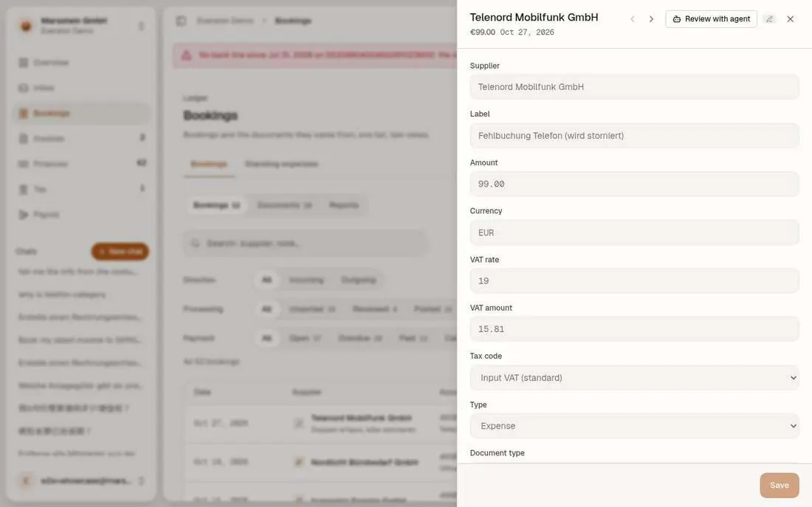Click the Tax code label
Viewport: 812px width, 507px height.
pos(486,356)
